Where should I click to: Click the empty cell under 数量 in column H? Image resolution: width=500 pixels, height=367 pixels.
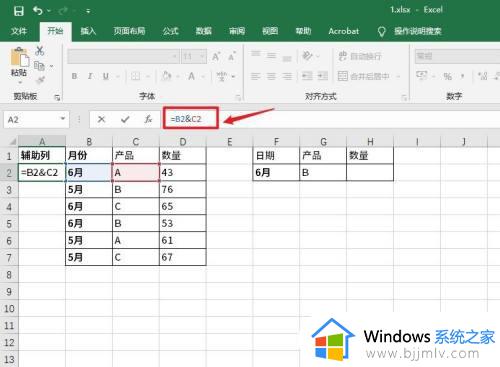(370, 172)
